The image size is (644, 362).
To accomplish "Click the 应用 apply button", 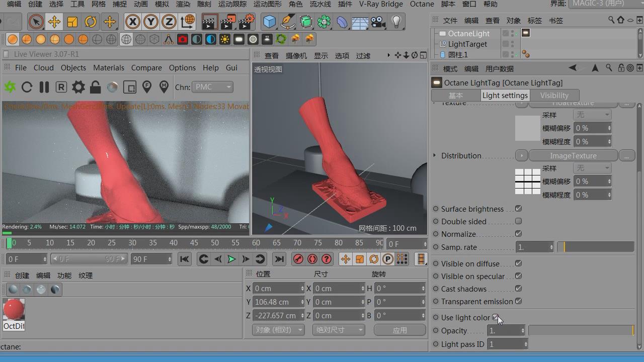I will 399,330.
